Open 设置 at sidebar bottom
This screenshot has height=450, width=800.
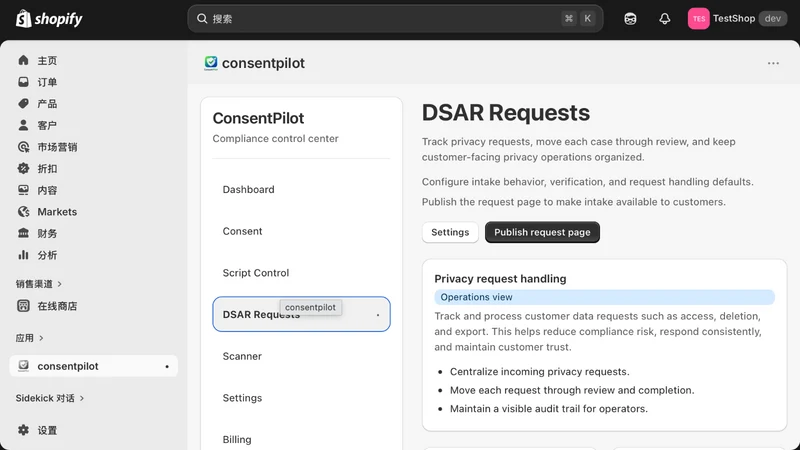[x=47, y=430]
